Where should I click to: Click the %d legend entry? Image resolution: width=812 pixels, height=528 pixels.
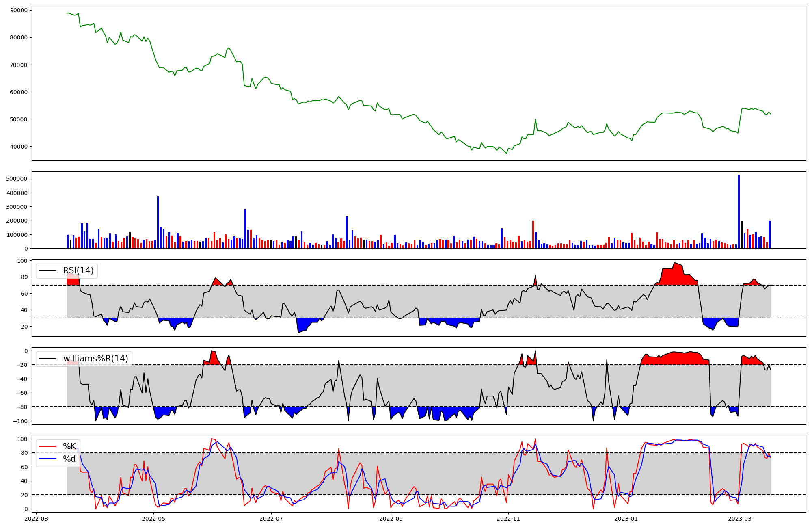[x=69, y=459]
